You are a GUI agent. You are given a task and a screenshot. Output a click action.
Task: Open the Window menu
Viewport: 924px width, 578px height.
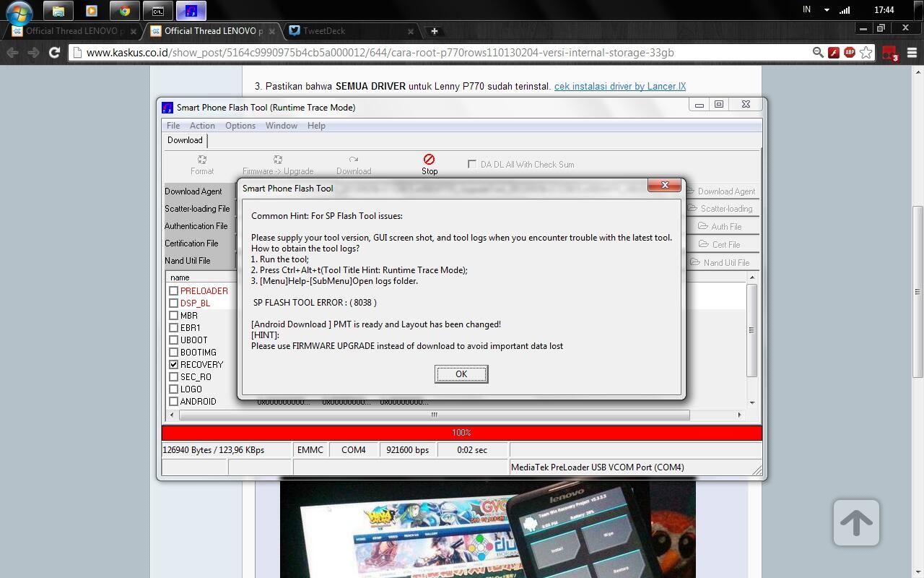coord(282,126)
